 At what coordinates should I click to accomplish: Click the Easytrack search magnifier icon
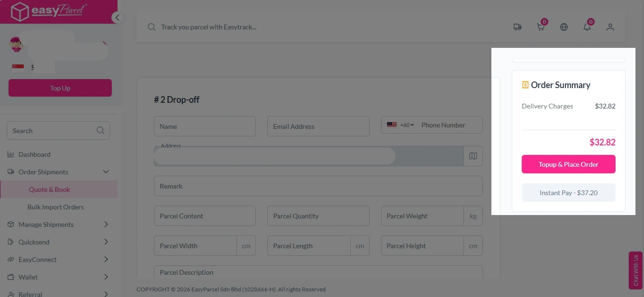(x=151, y=27)
